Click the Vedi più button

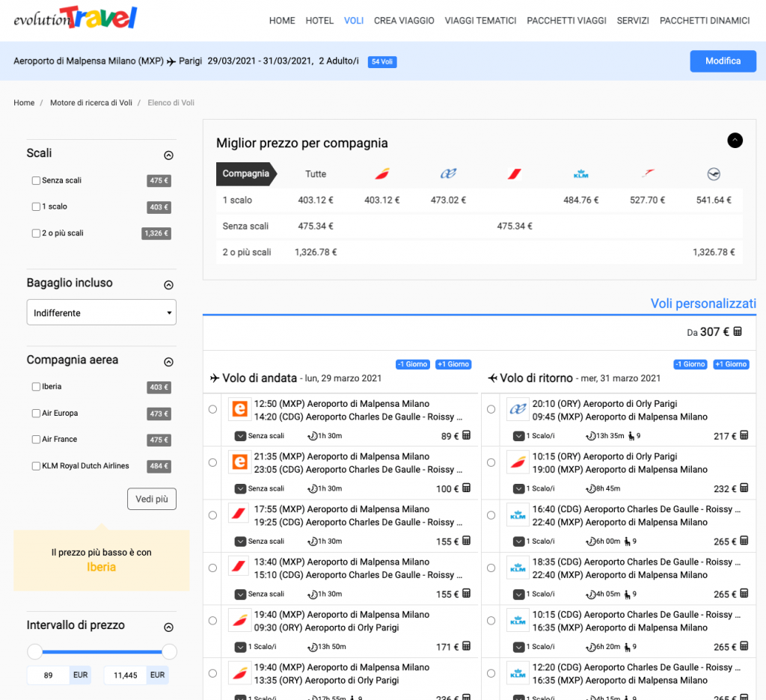coord(152,499)
